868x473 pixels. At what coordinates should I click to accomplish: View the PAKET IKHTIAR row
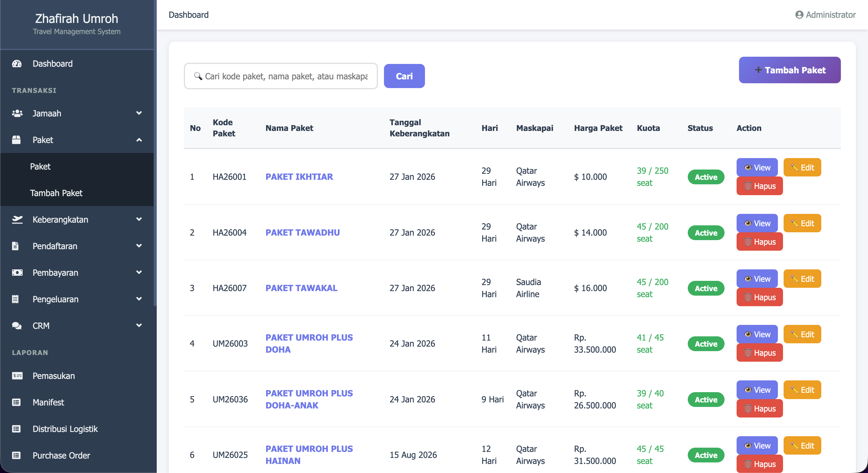757,167
